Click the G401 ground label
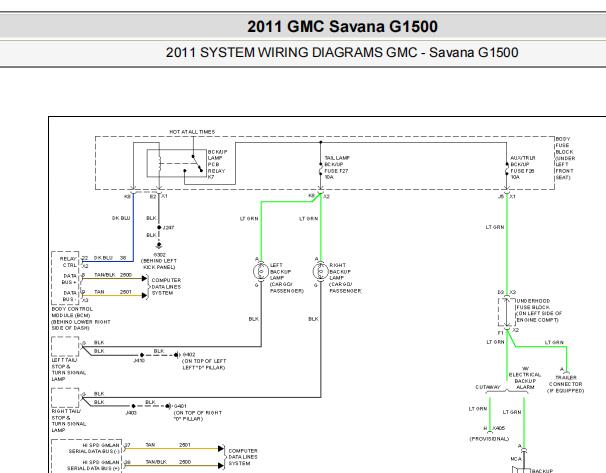This screenshot has height=473, width=606. (x=180, y=406)
